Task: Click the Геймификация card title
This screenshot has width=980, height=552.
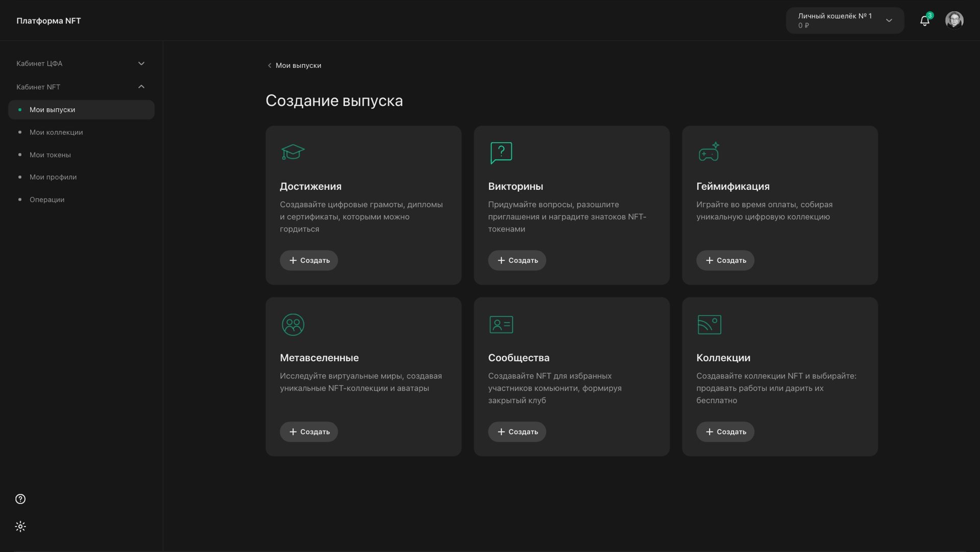Action: coord(733,186)
